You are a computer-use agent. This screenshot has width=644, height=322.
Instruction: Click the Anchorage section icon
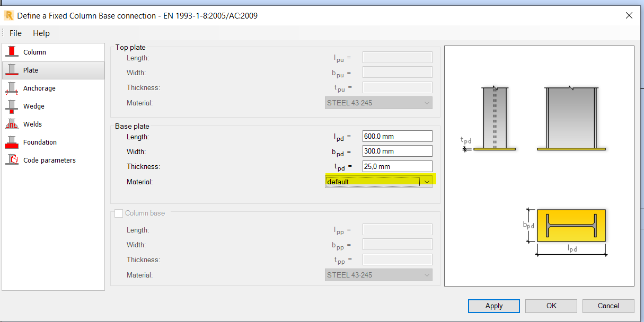(x=12, y=88)
